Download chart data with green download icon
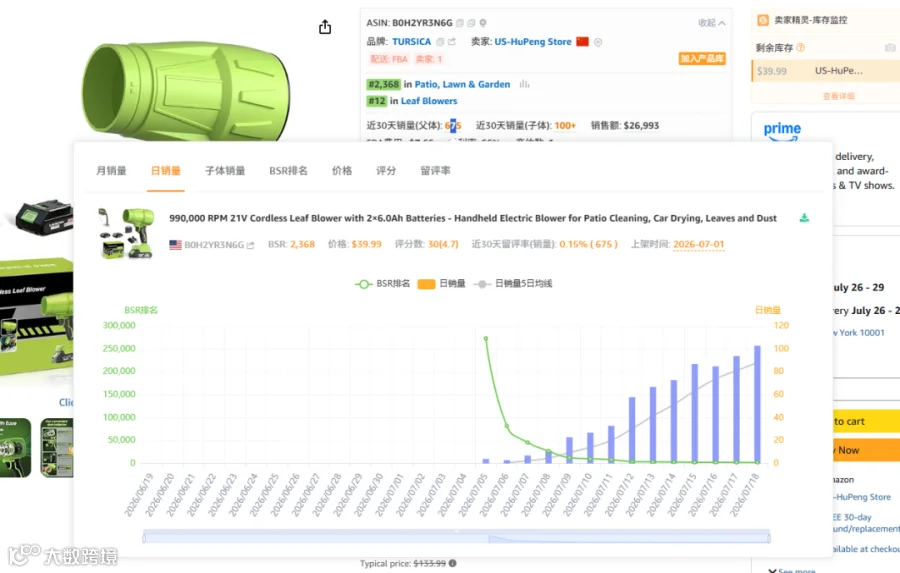Viewport: 900px width, 573px height. tap(804, 218)
